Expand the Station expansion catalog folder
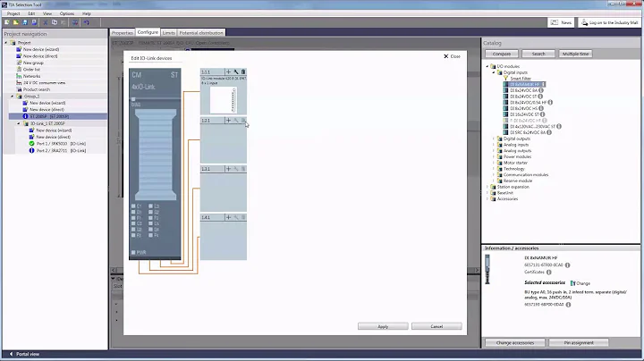644x361 pixels. [487, 187]
